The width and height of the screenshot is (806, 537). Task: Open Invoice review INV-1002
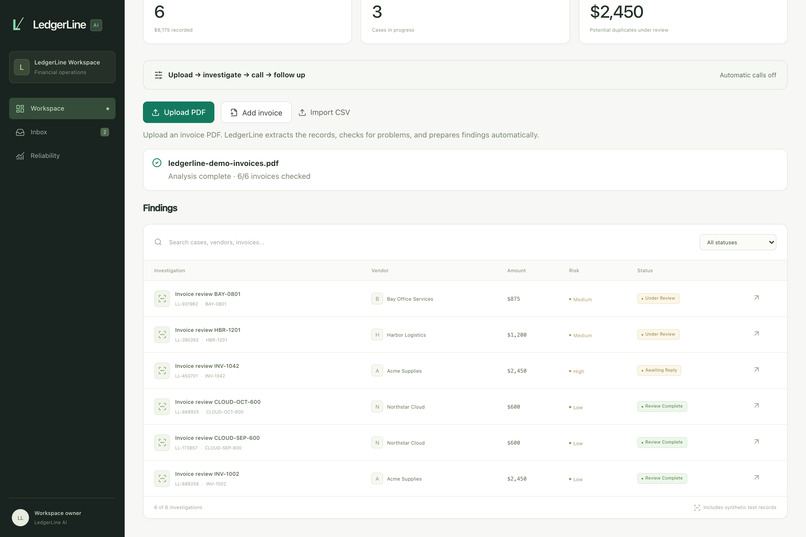point(207,474)
